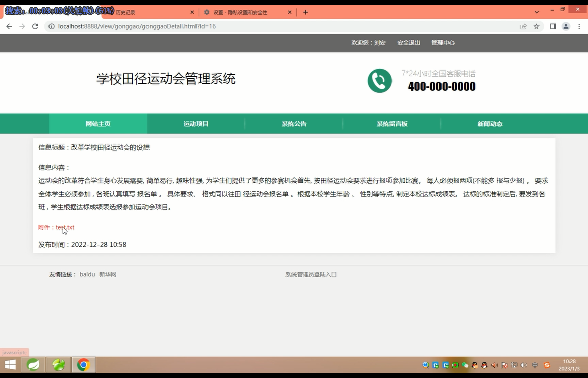Open the tab search chevron dropdown
The image size is (588, 378).
click(x=536, y=12)
